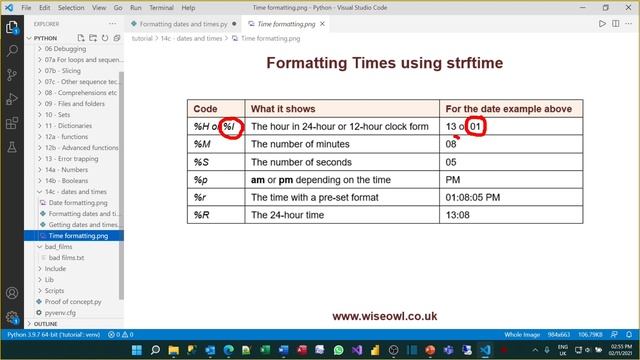The image size is (640, 360).
Task: Open the View menu
Action: tap(99, 8)
